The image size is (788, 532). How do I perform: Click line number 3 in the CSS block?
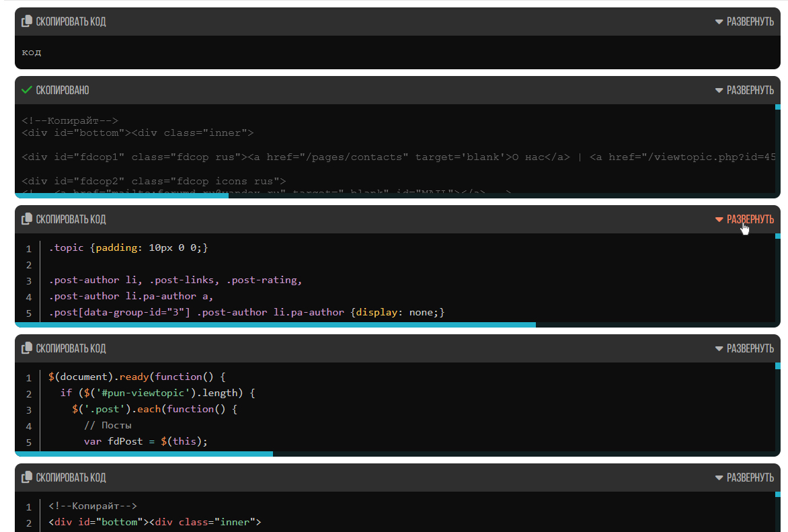(29, 281)
